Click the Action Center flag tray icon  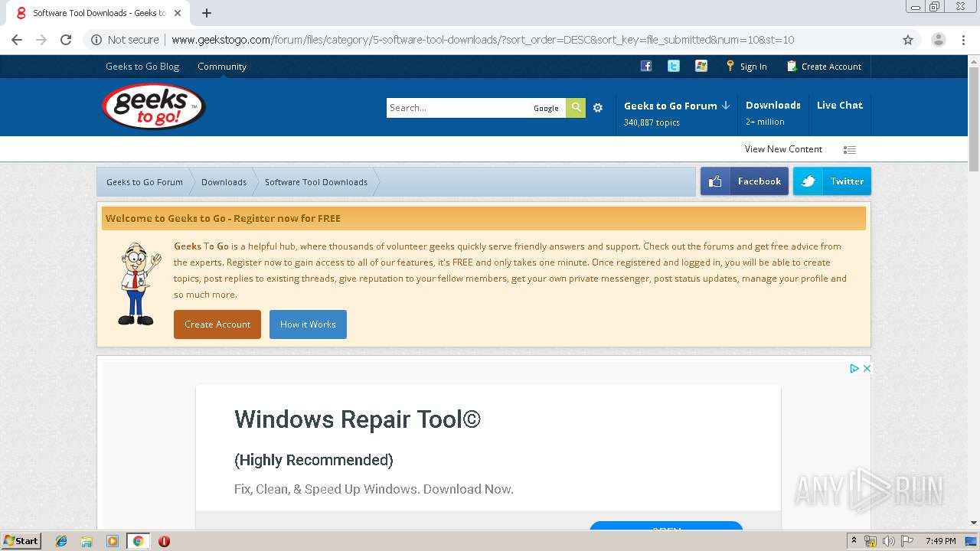(906, 541)
